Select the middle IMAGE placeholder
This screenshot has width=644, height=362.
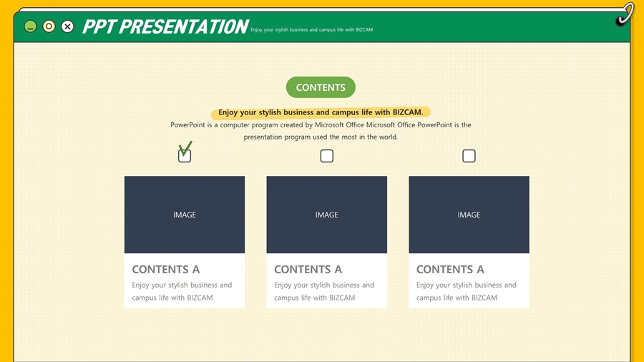pos(326,215)
